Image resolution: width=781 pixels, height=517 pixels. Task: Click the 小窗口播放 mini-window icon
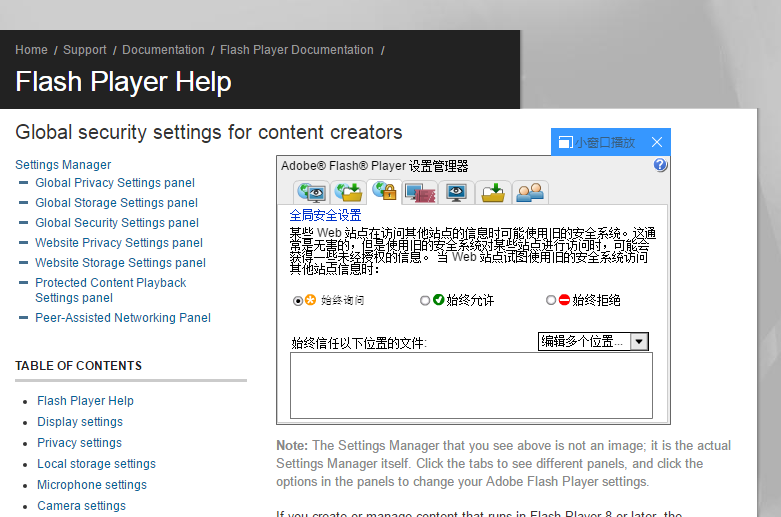(565, 142)
